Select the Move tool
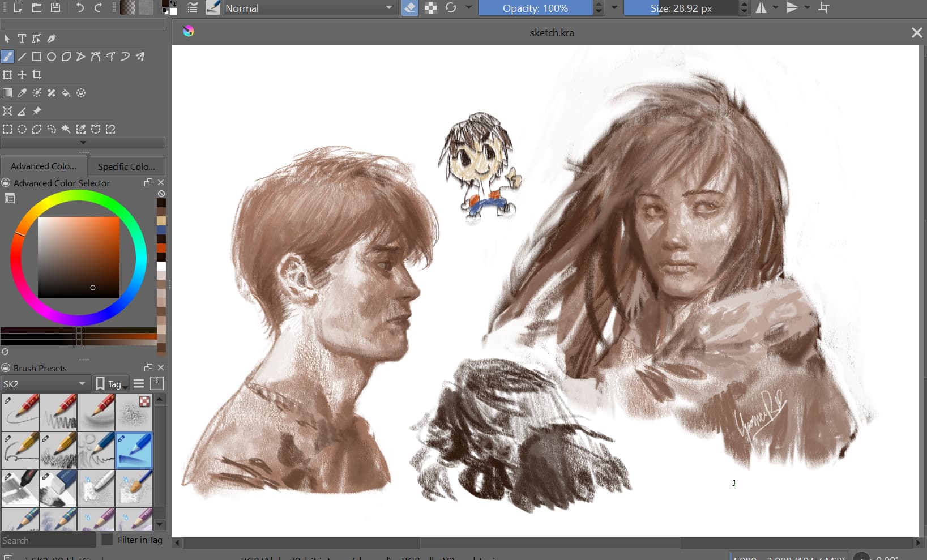927x560 pixels. point(22,75)
